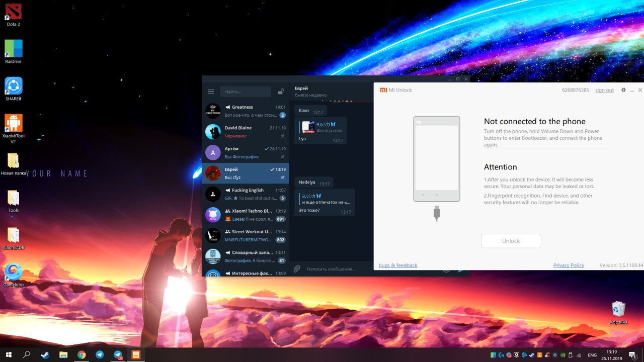Open Артём chat in list

[246, 152]
